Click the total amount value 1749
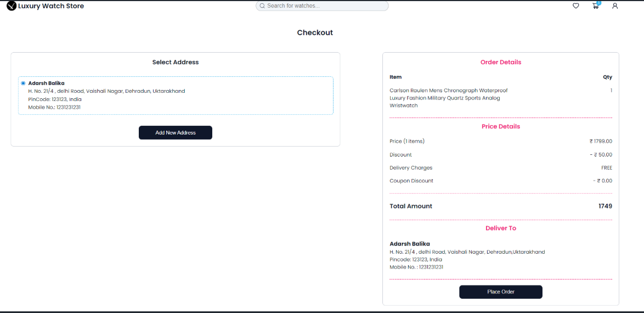 coord(605,206)
